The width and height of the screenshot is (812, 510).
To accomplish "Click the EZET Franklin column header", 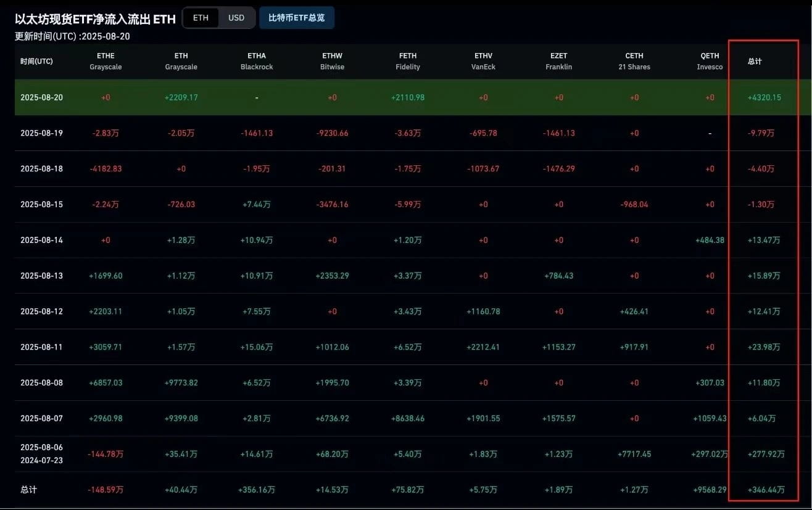I will [x=558, y=61].
